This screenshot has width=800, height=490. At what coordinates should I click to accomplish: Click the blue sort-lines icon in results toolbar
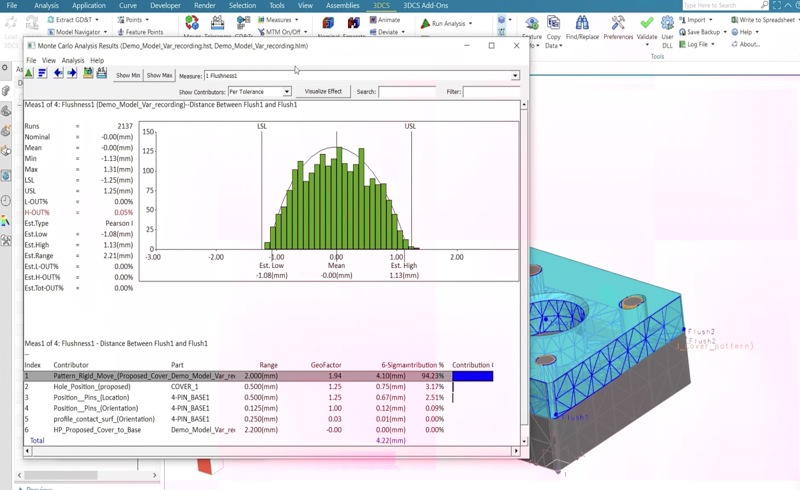click(42, 74)
